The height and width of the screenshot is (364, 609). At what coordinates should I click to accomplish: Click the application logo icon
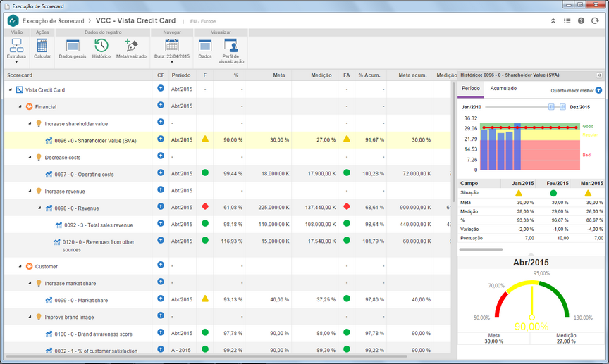tap(13, 20)
